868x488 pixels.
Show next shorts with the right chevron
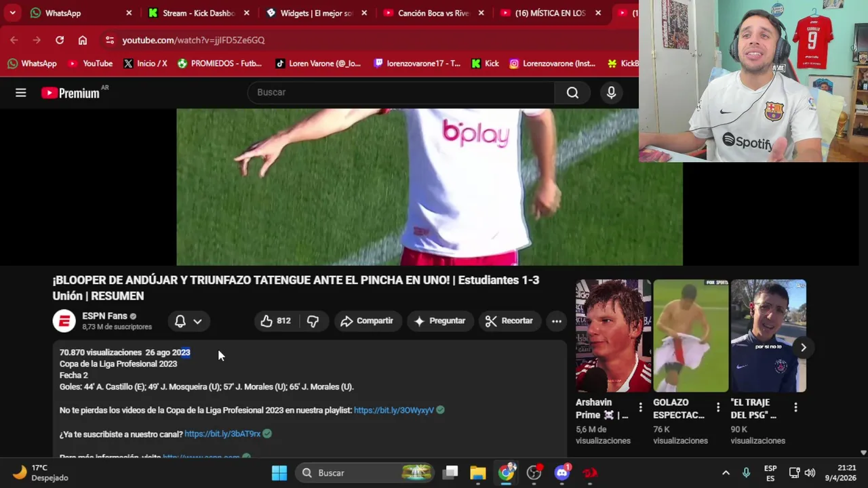[803, 347]
